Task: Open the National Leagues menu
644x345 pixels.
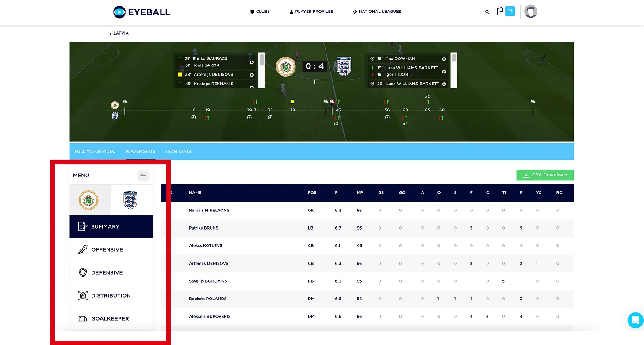Action: [377, 11]
